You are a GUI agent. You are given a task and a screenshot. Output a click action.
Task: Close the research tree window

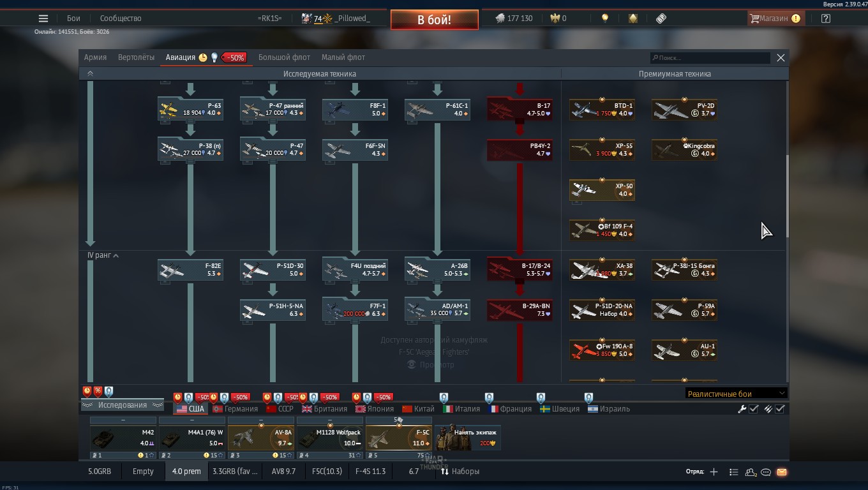[781, 57]
